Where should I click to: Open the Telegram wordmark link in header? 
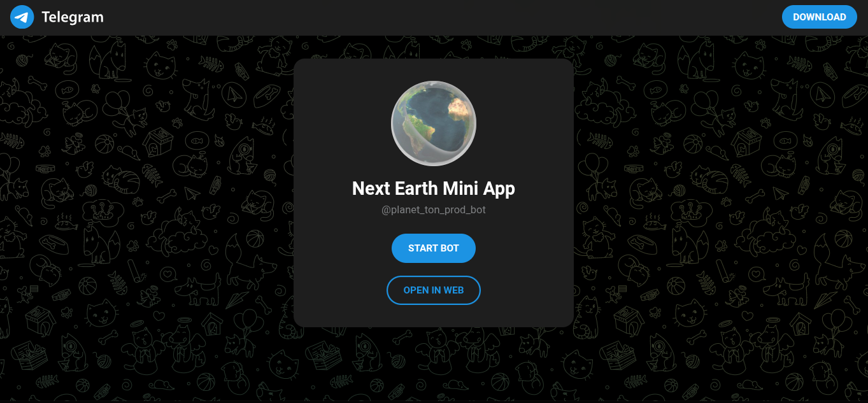coord(73,17)
